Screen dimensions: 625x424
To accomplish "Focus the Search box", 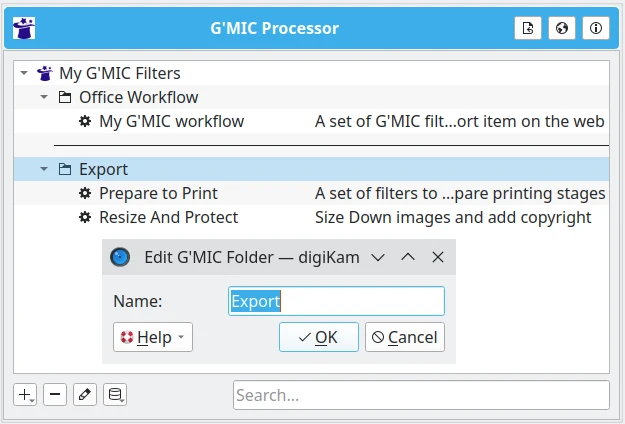I will pyautogui.click(x=420, y=395).
